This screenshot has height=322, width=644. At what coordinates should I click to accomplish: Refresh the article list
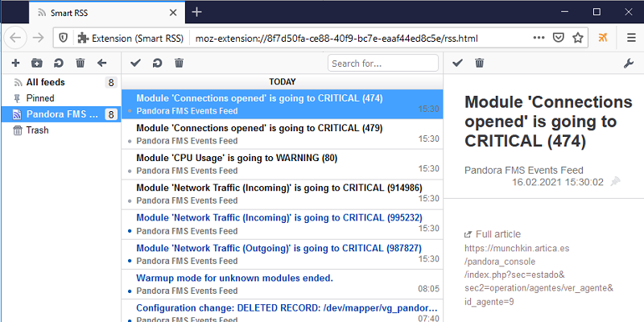(x=157, y=63)
